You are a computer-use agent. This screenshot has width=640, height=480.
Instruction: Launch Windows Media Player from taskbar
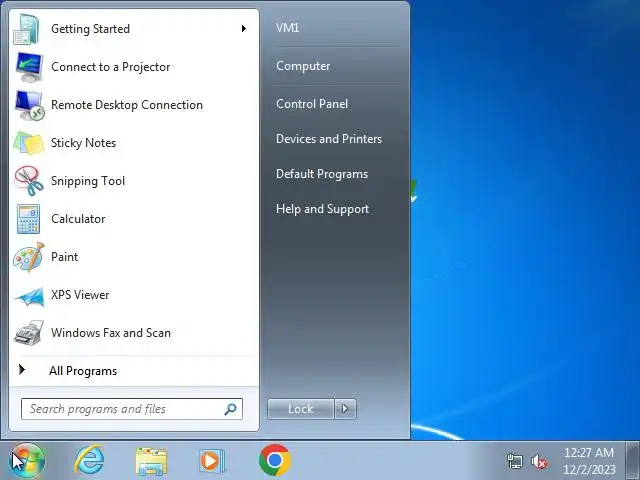click(212, 461)
